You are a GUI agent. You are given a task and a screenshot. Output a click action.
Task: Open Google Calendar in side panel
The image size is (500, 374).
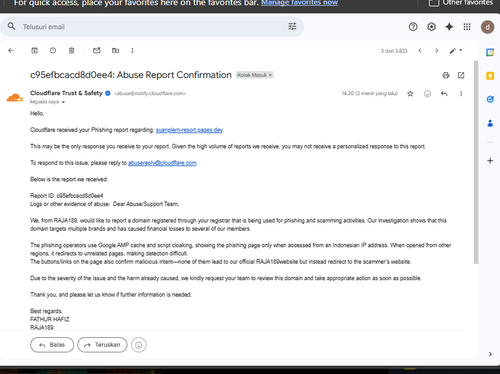(x=490, y=52)
